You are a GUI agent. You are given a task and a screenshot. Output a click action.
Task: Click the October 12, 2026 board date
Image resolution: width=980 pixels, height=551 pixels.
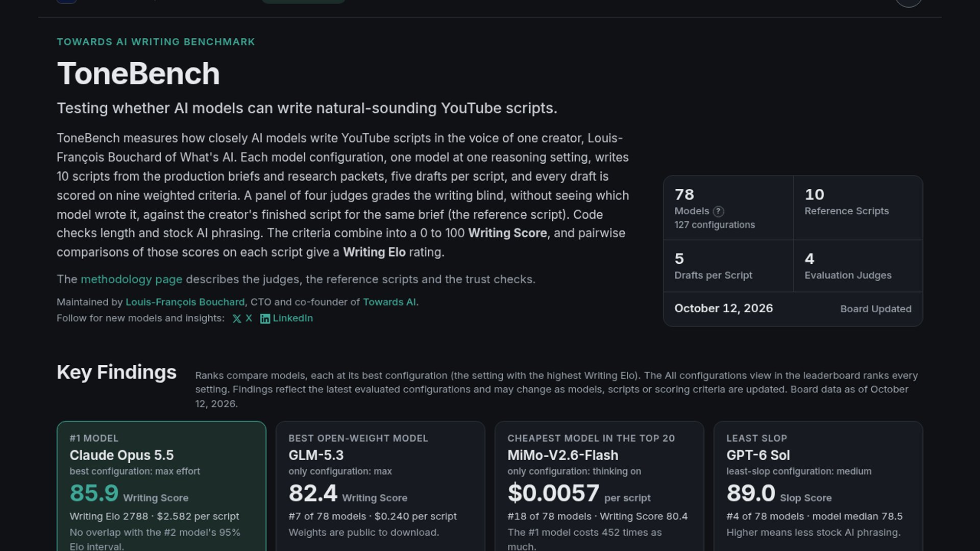coord(723,309)
